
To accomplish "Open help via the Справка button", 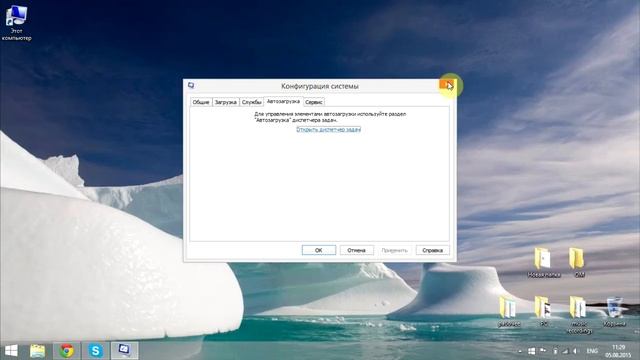I will (433, 250).
